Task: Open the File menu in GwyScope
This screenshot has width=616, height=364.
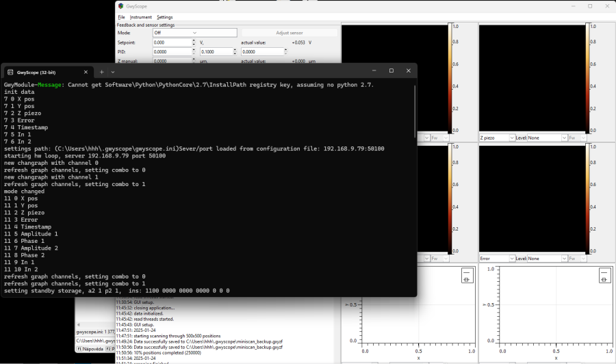Action: click(x=121, y=17)
